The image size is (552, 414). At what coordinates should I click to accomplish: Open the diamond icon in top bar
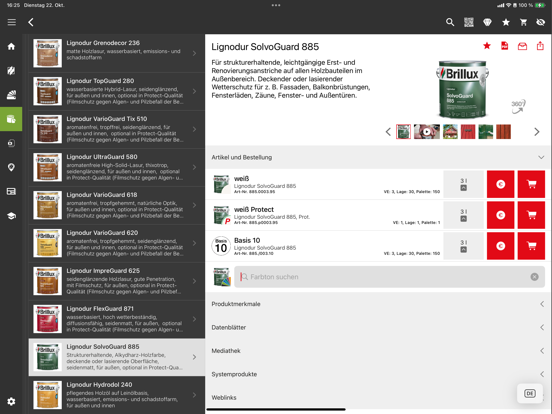point(487,22)
